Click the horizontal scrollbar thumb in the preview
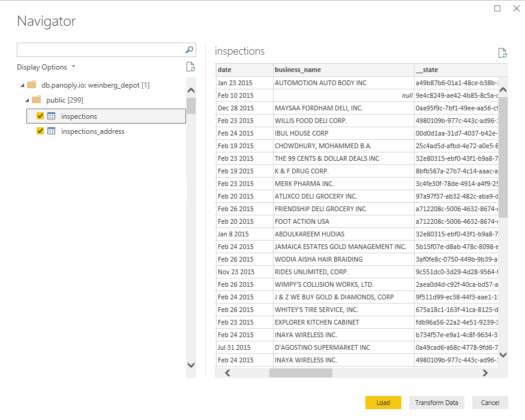The image size is (525, 420). pos(300,373)
